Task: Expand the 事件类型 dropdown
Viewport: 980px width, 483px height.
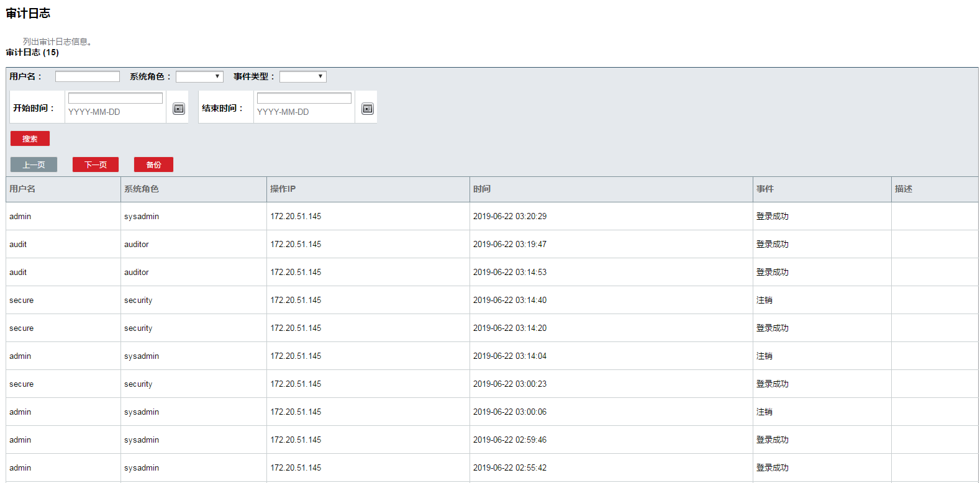Action: [x=302, y=76]
